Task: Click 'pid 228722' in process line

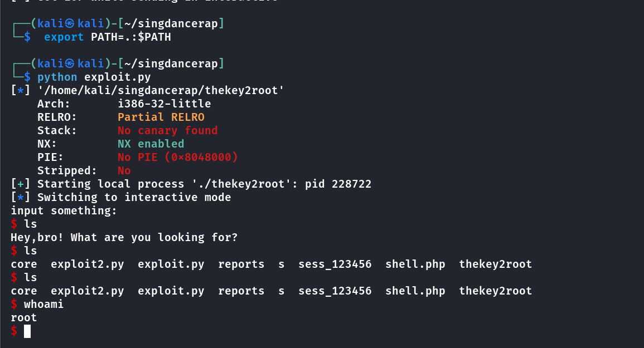Action: point(338,184)
